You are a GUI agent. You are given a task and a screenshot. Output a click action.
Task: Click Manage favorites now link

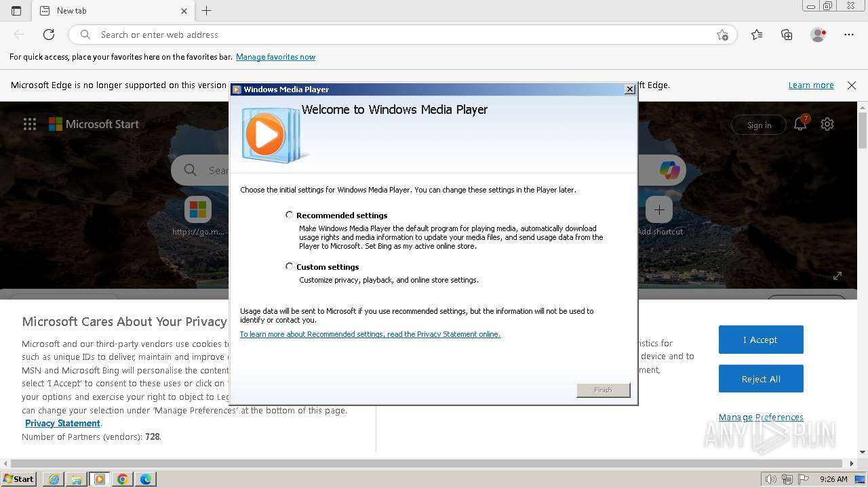[275, 57]
